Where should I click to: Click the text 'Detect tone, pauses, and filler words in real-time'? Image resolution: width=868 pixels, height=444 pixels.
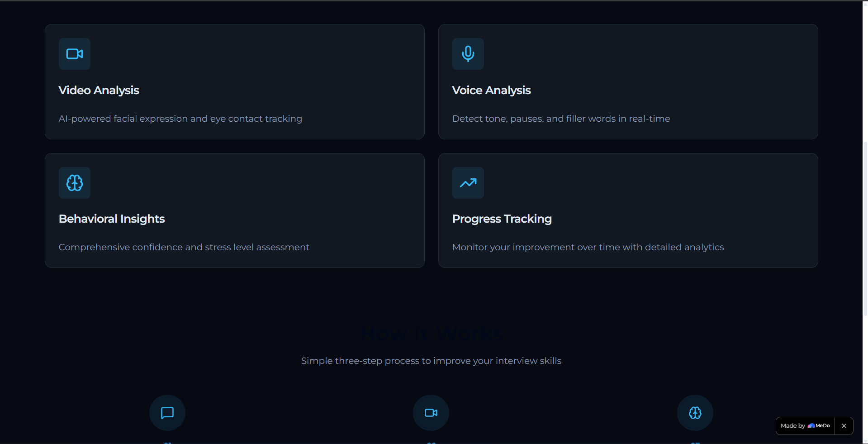[x=561, y=119]
